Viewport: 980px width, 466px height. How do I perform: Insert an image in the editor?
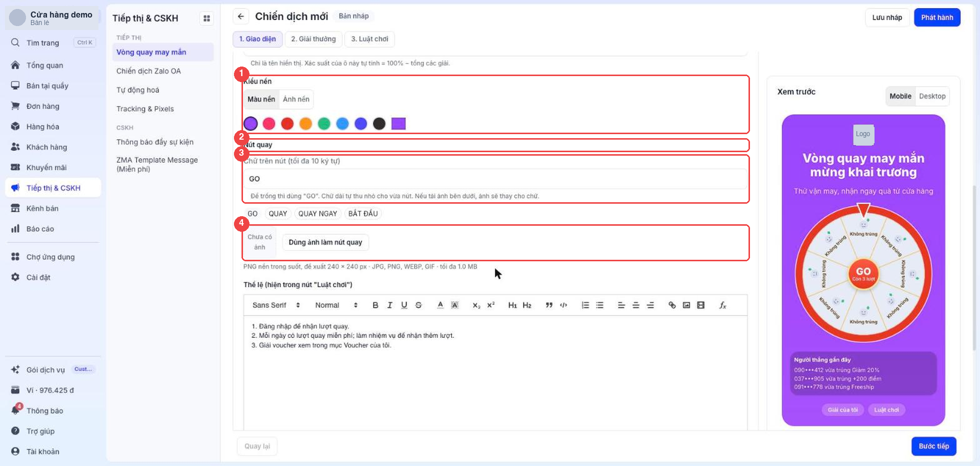click(686, 305)
